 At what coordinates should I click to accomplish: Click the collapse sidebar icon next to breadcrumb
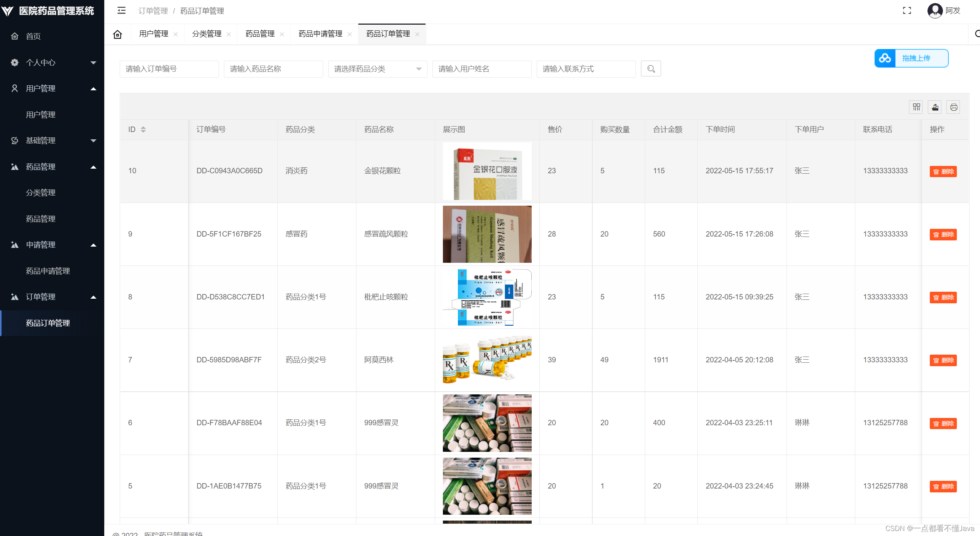tap(121, 10)
